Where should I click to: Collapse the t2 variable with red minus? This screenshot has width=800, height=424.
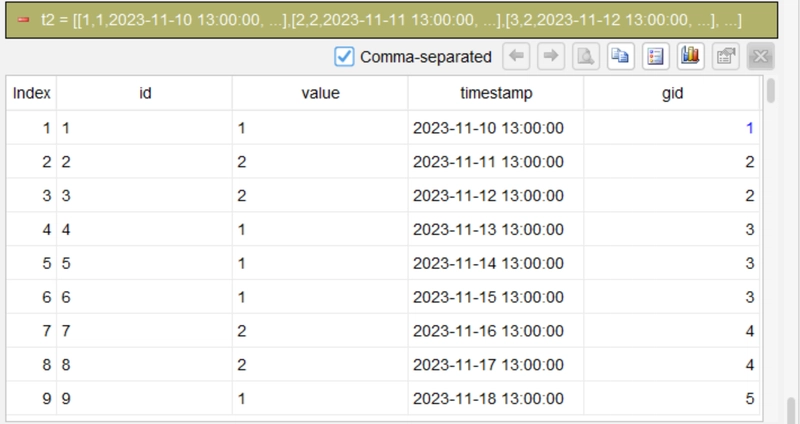(23, 20)
